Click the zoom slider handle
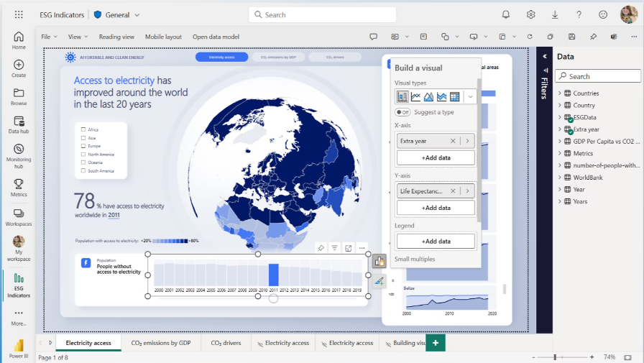 [x=555, y=357]
